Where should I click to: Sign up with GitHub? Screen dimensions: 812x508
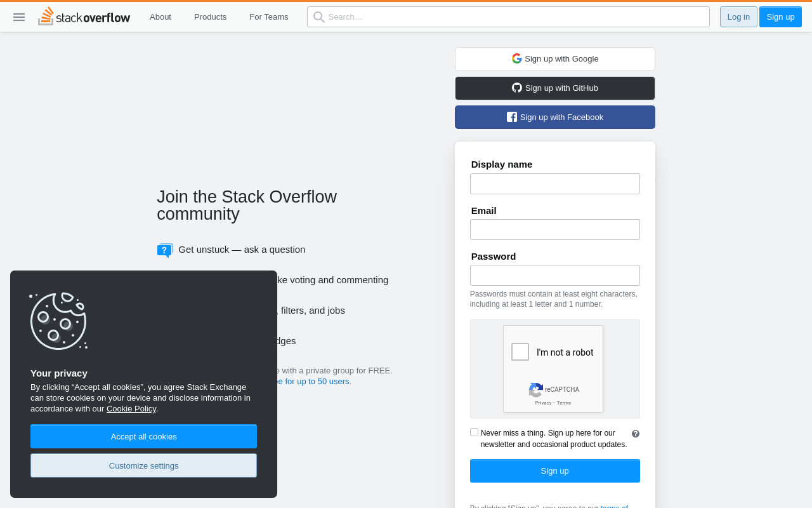pos(555,88)
